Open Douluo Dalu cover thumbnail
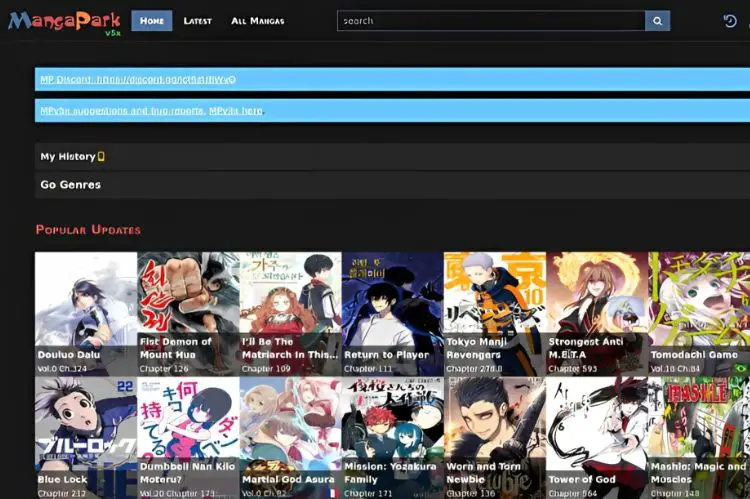The height and width of the screenshot is (499, 750). pyautogui.click(x=86, y=313)
